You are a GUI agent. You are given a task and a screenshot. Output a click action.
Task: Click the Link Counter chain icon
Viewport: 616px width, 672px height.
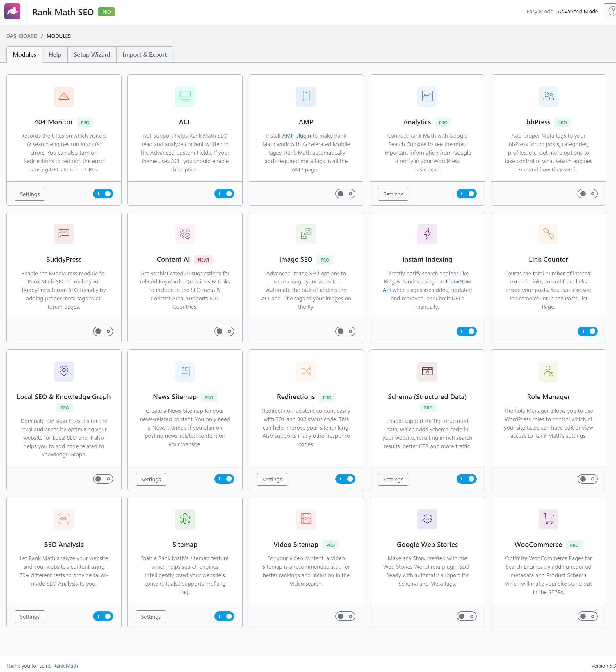[x=548, y=234]
